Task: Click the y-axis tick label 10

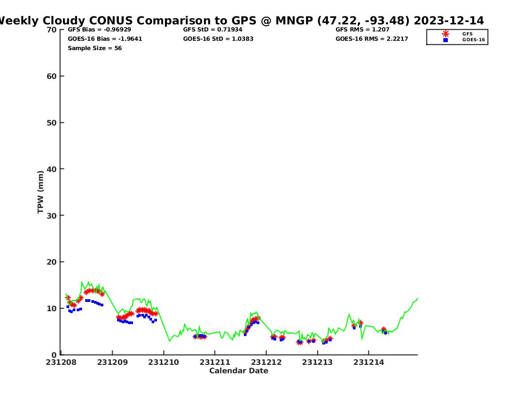Action: coord(52,309)
